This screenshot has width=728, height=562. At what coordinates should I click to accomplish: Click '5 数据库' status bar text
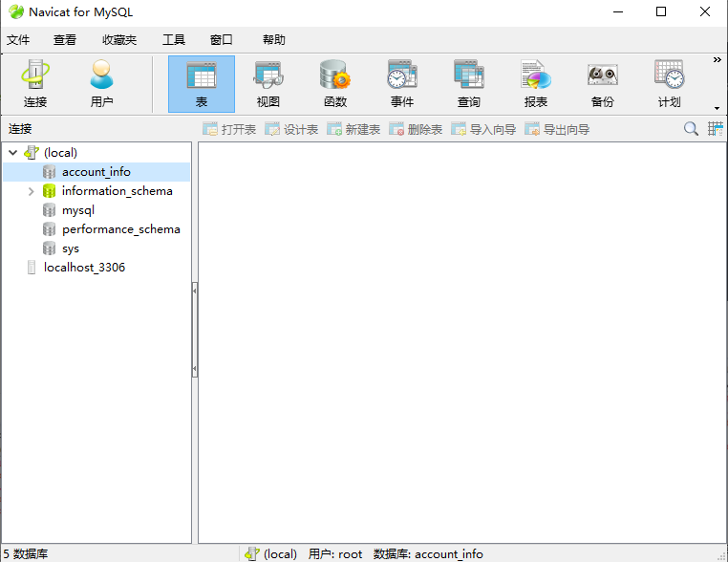26,554
